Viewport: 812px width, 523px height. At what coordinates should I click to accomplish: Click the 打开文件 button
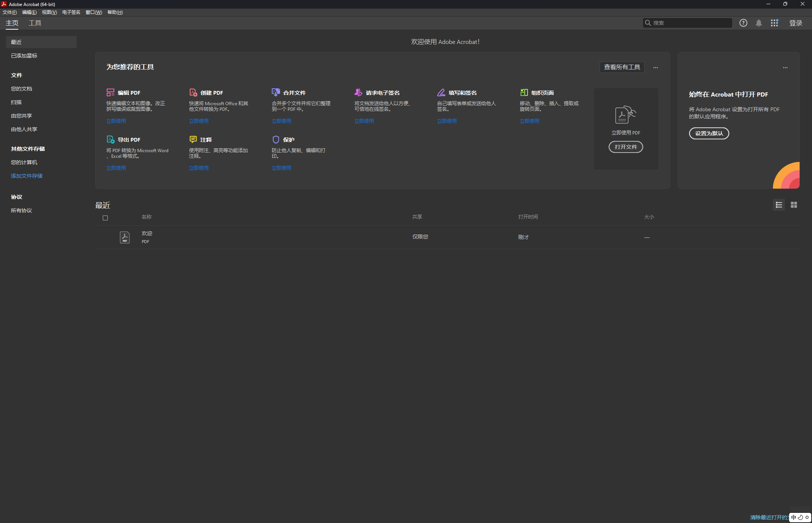(626, 147)
